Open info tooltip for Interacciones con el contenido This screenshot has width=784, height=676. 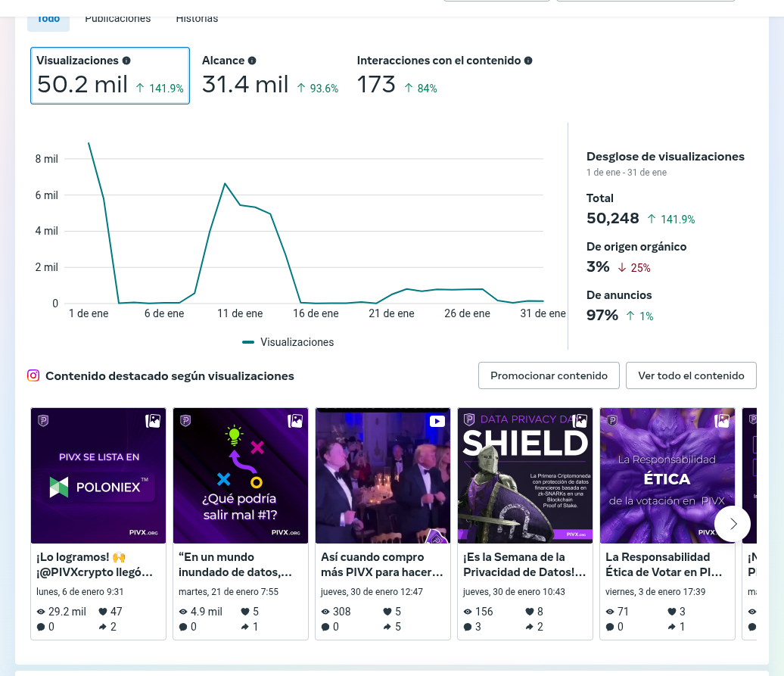528,61
